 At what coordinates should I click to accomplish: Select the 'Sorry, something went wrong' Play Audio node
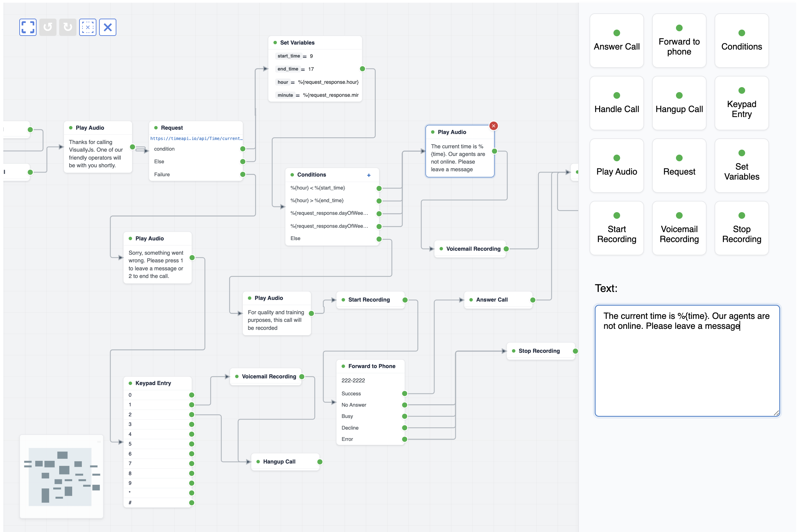(158, 258)
